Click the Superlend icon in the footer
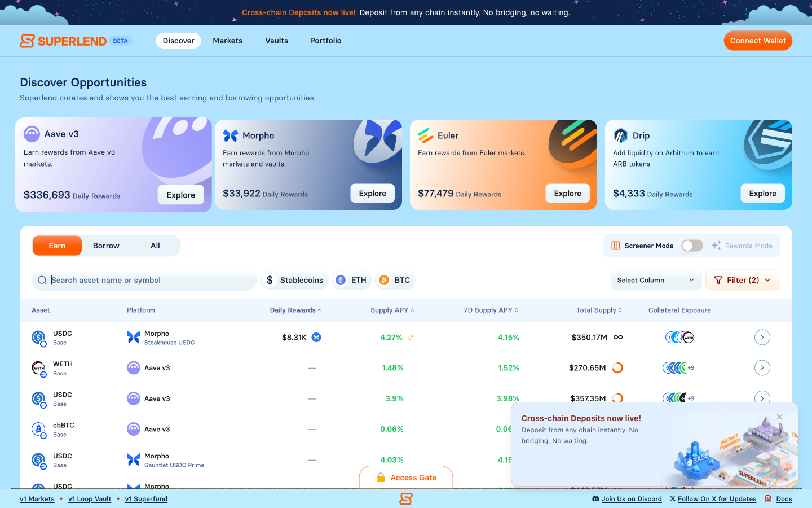 tap(406, 498)
